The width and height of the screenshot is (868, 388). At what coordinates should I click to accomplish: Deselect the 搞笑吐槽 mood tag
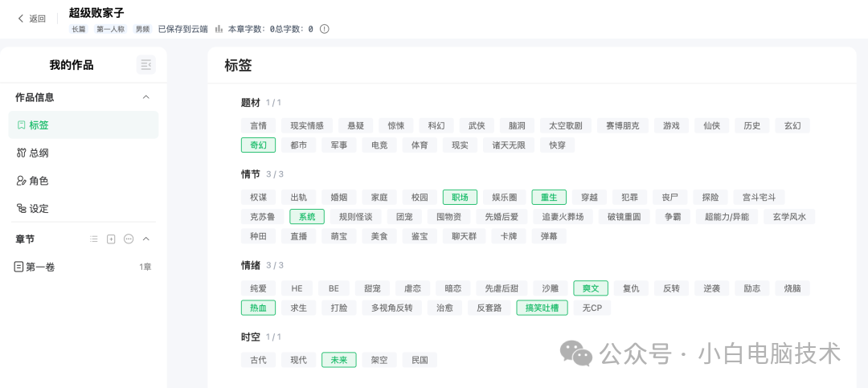tap(542, 308)
